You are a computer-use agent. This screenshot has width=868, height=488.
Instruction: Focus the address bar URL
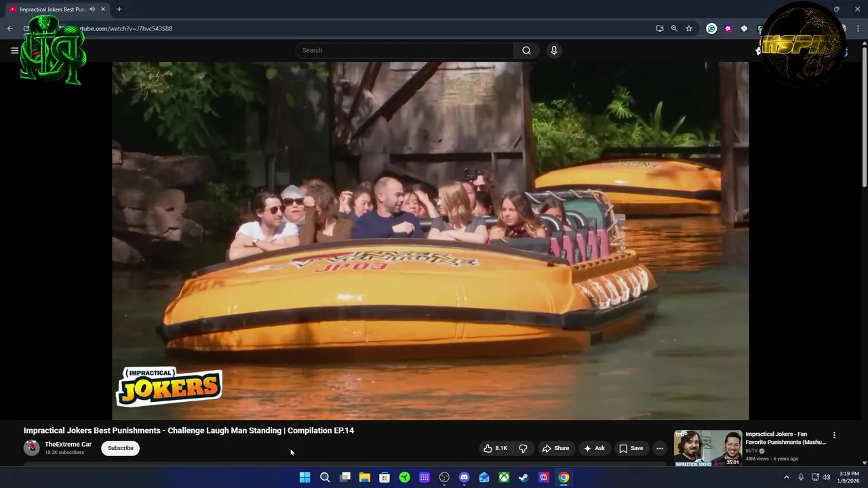click(125, 28)
